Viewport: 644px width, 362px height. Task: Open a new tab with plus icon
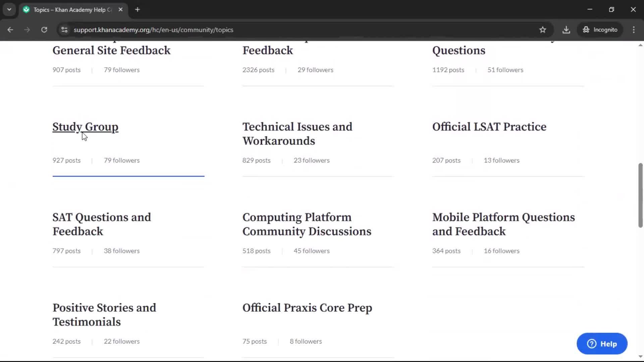click(137, 9)
